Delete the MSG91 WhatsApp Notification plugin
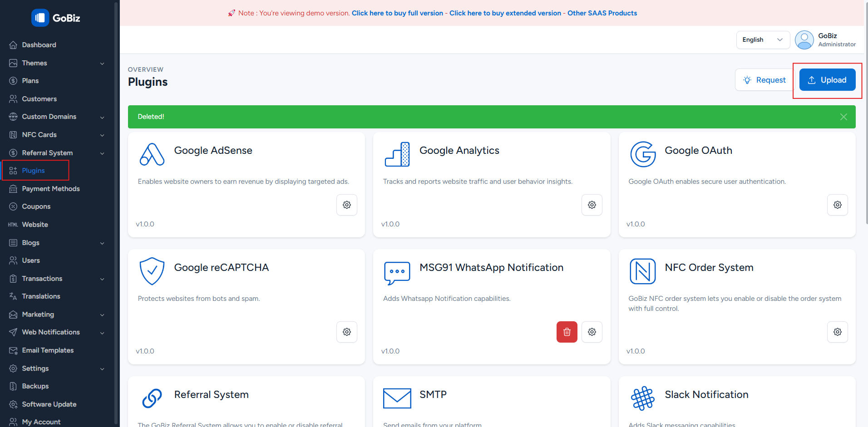 (x=567, y=332)
